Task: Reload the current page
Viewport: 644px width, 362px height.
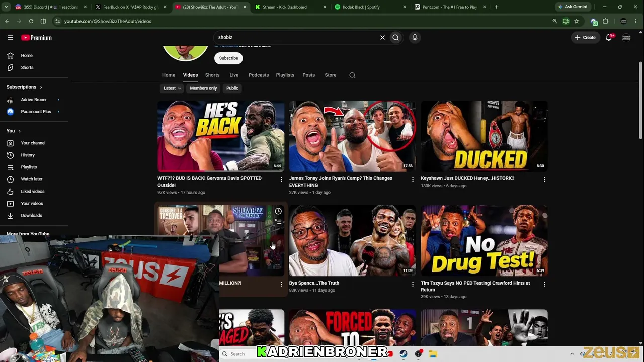Action: 31,21
